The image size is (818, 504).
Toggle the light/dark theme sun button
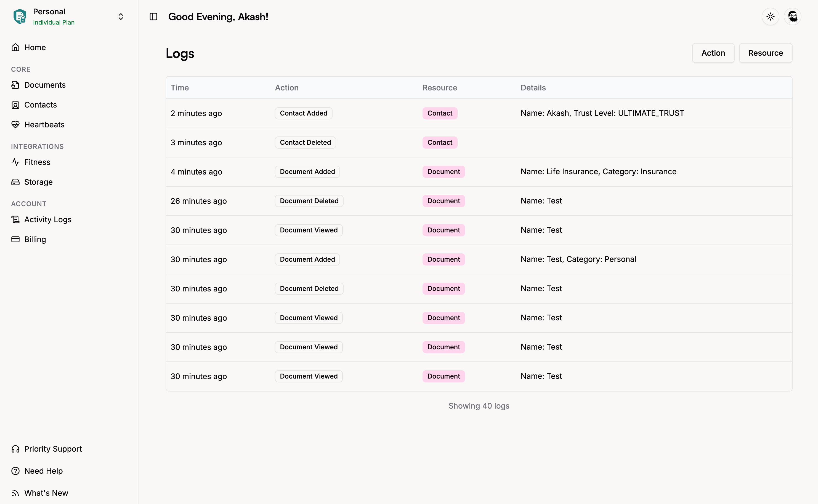[770, 17]
